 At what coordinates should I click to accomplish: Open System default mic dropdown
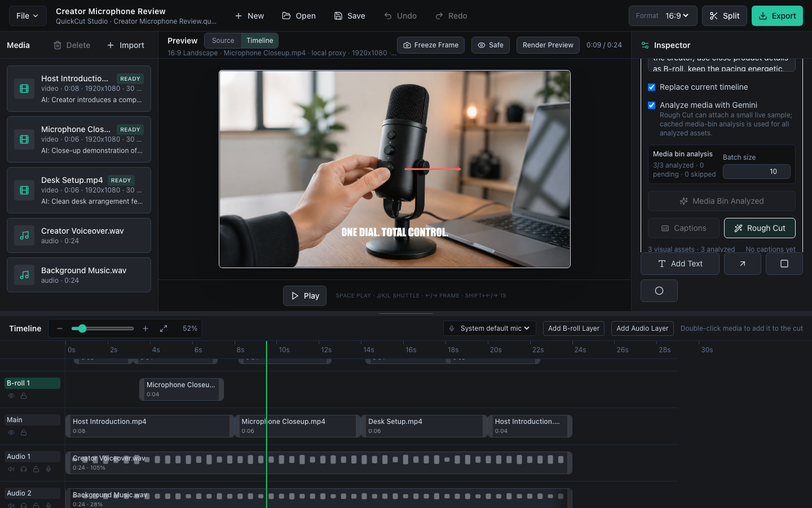490,329
